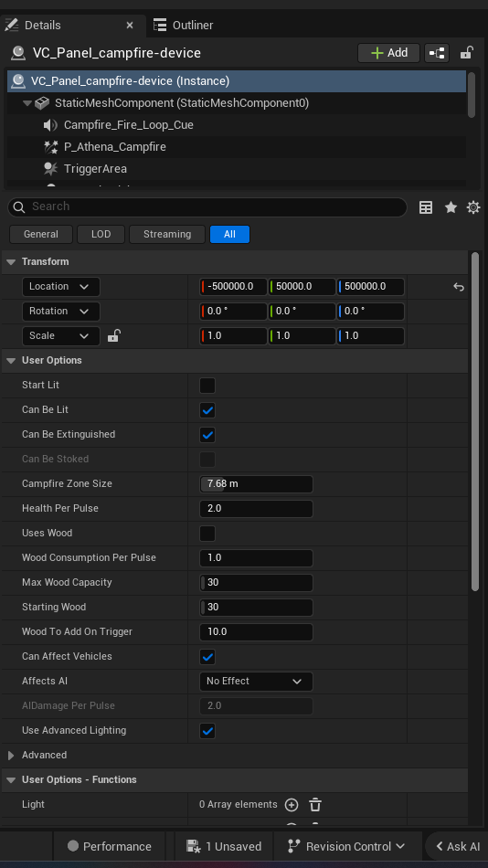Filter by General category
The height and width of the screenshot is (868, 488).
pyautogui.click(x=41, y=234)
